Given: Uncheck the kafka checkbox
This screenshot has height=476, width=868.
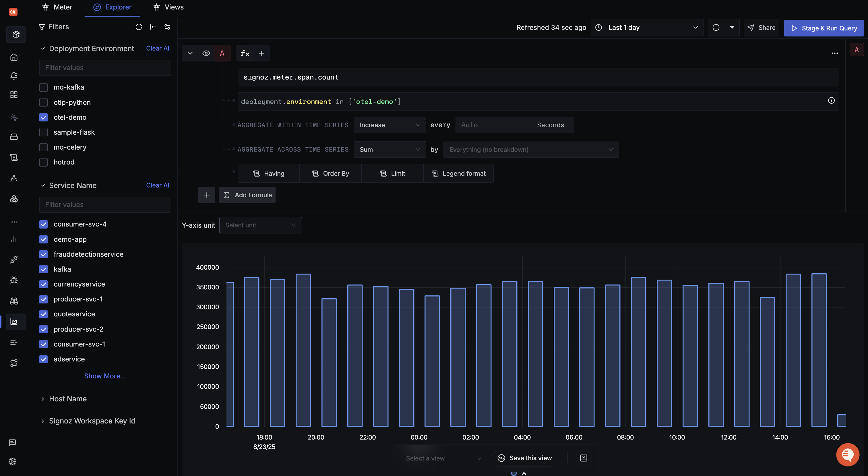Looking at the screenshot, I should pos(43,269).
